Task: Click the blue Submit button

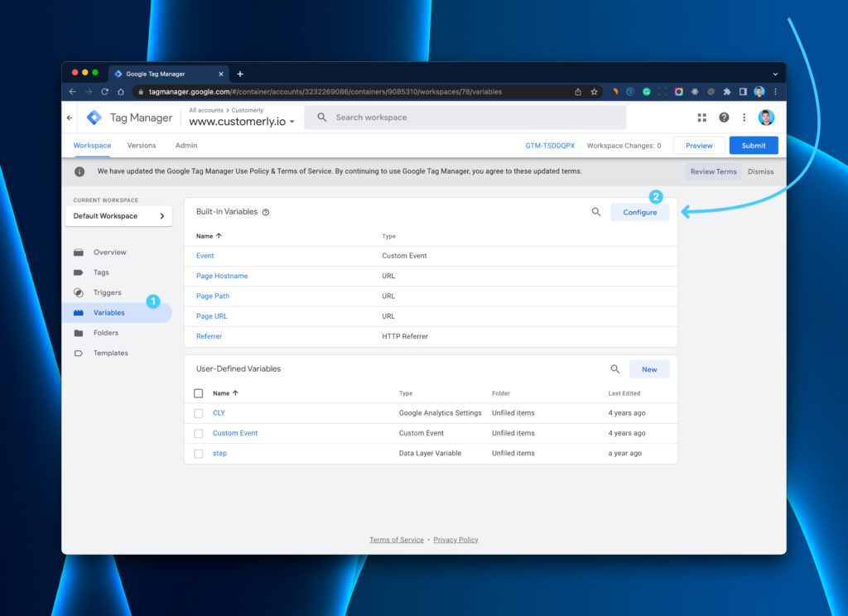Action: (754, 146)
